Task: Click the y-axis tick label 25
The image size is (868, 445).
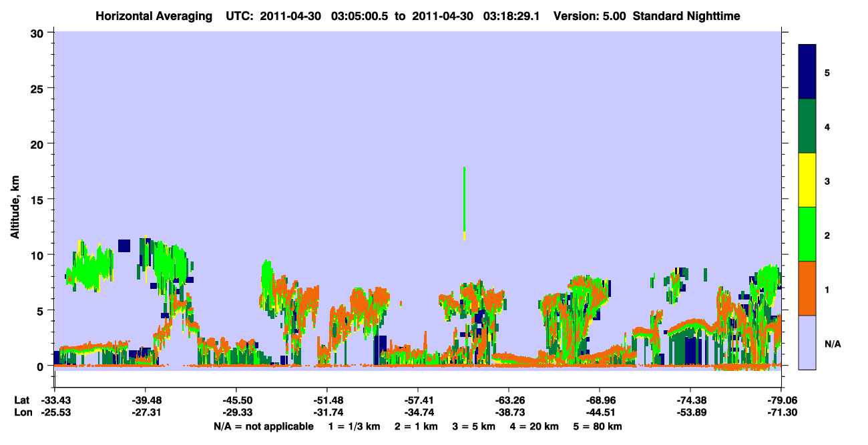Action: 38,88
